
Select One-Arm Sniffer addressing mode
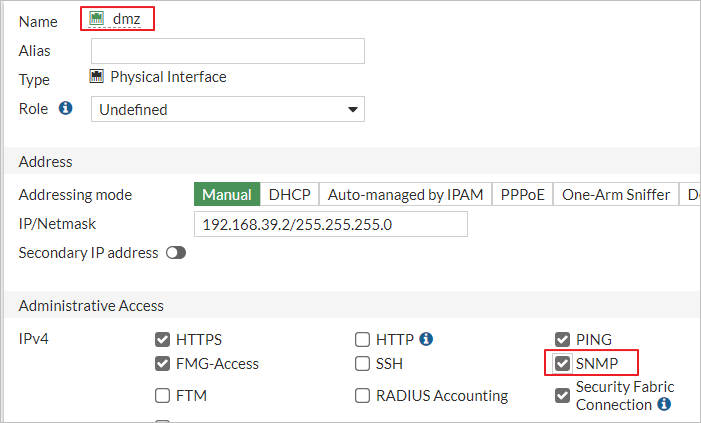pos(616,195)
